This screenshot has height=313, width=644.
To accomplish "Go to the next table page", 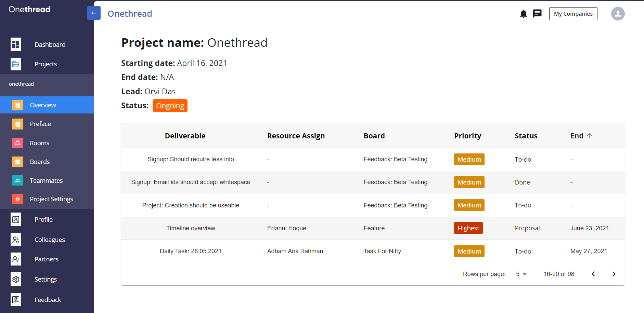I will [x=614, y=274].
